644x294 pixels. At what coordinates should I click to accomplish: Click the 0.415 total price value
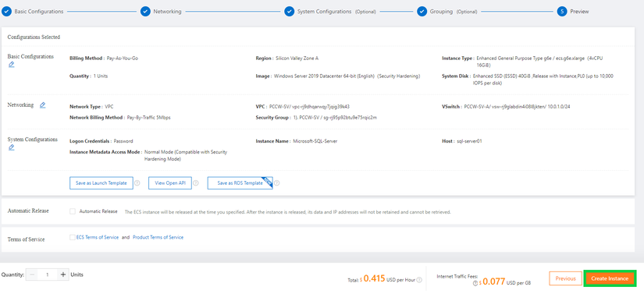click(374, 279)
